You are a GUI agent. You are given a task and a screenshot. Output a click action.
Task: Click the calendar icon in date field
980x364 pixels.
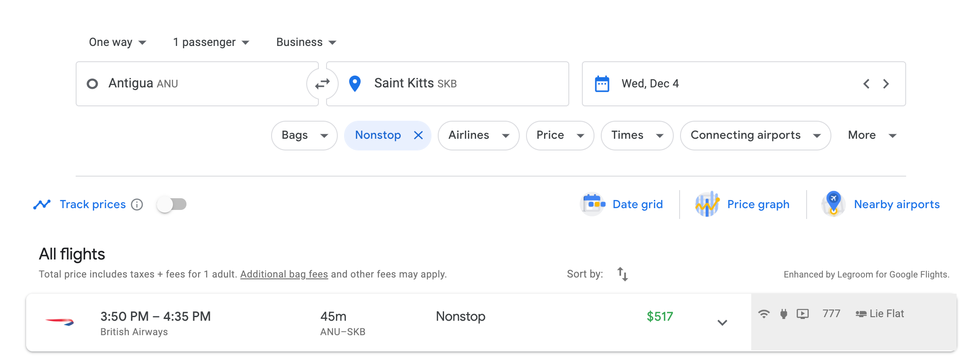tap(602, 84)
